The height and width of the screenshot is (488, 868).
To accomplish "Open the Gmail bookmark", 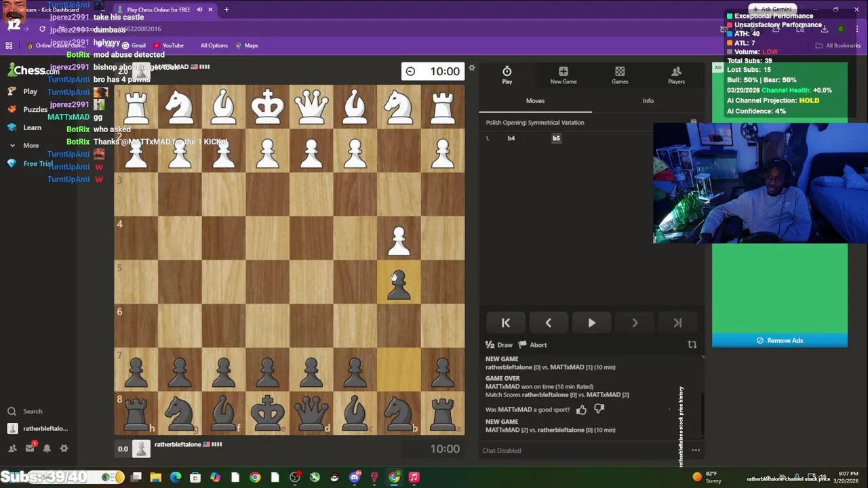I will pos(134,45).
